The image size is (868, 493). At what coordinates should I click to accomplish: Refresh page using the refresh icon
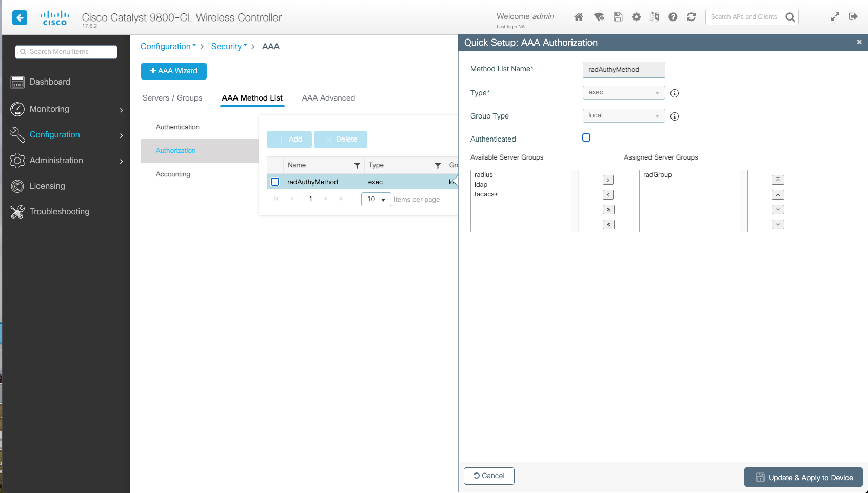(692, 17)
